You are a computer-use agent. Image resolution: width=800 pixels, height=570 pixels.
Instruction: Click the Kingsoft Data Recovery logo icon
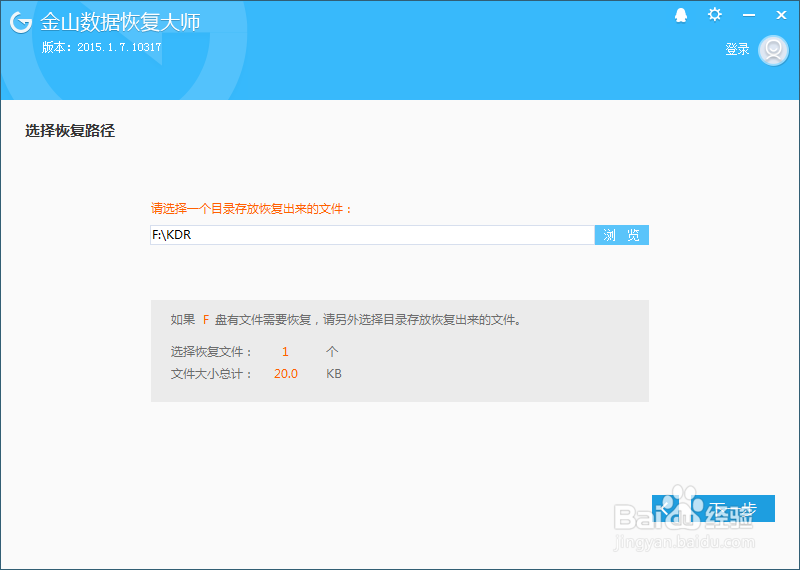tap(21, 22)
